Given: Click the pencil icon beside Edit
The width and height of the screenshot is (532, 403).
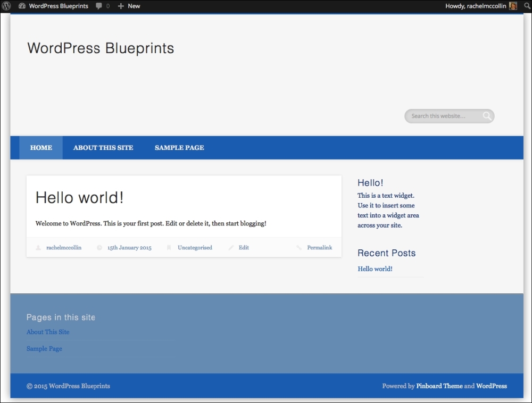Looking at the screenshot, I should (x=231, y=248).
